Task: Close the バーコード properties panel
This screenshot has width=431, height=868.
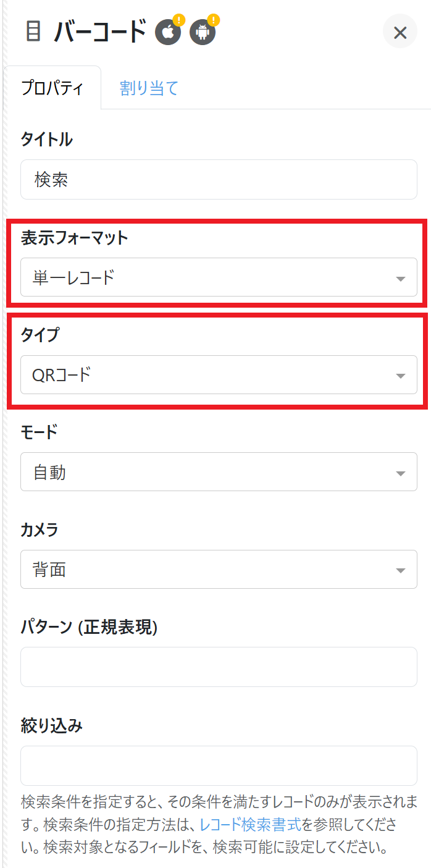Action: click(400, 33)
